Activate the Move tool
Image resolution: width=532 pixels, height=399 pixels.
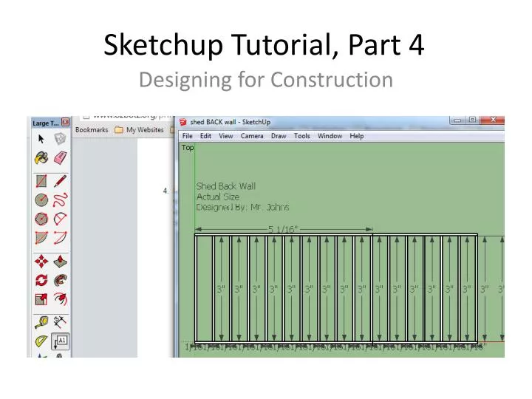(x=41, y=262)
